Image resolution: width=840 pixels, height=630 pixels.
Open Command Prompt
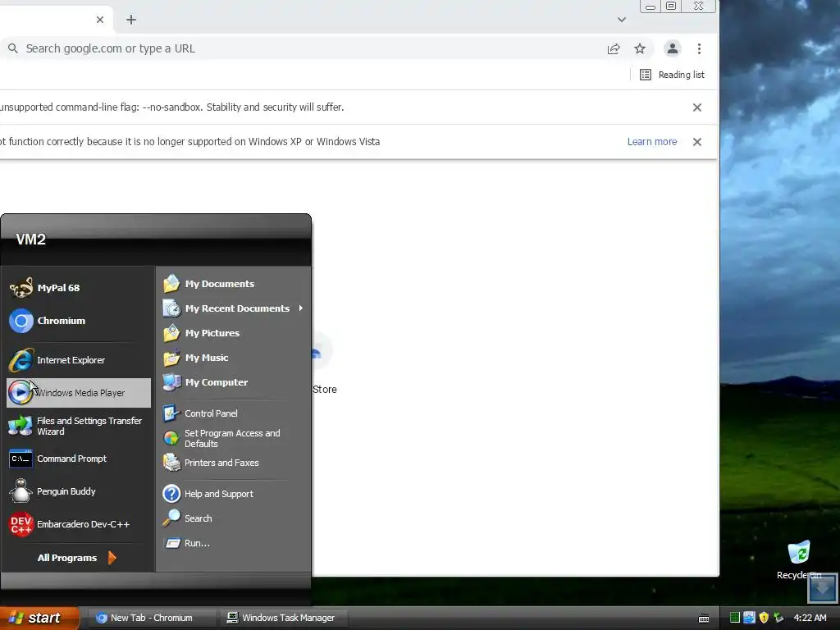click(78, 459)
